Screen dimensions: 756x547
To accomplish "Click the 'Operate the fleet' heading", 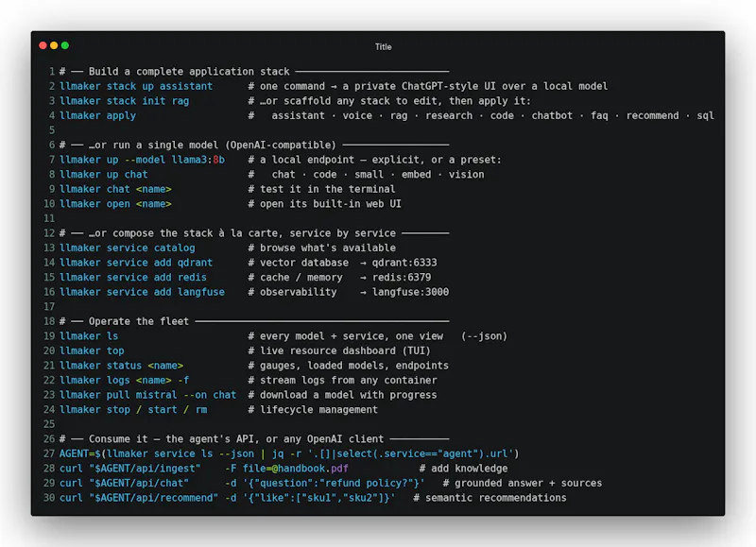I will click(139, 321).
